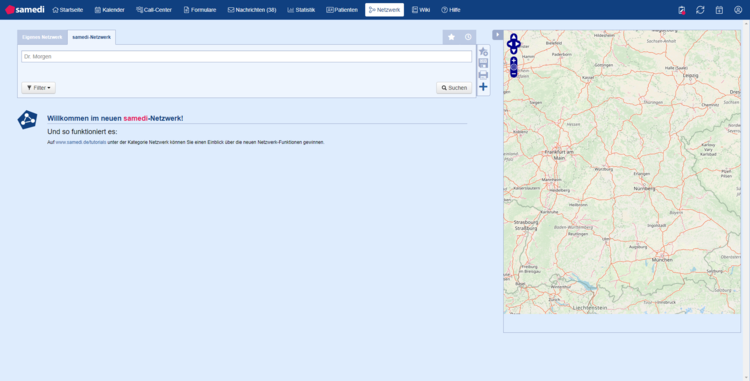Click the blue plus icon beside search panel

(x=483, y=87)
